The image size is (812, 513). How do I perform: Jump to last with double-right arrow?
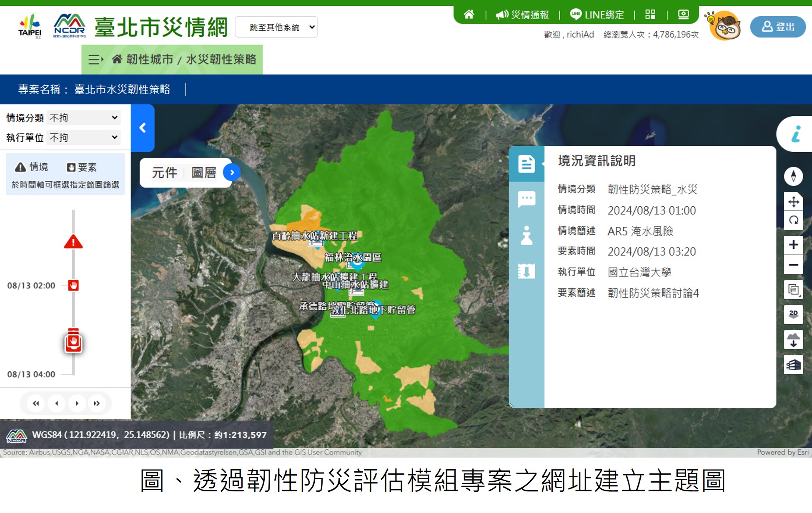tap(97, 403)
